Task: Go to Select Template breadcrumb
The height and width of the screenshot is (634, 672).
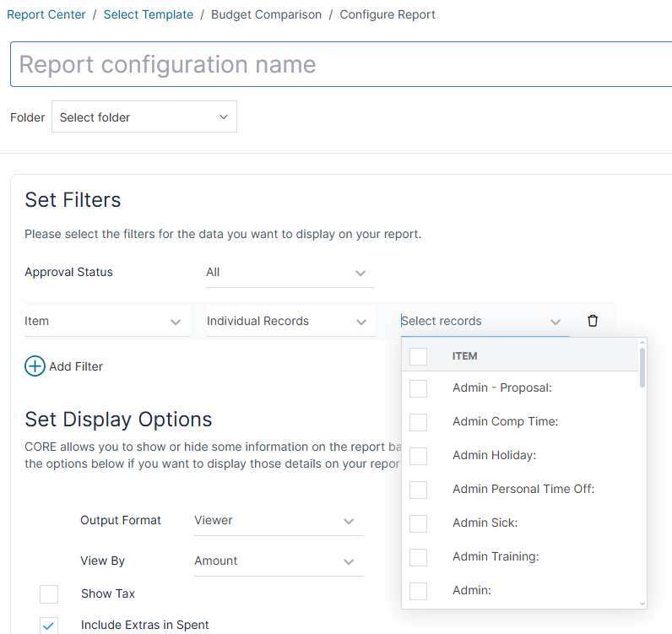Action: (x=149, y=14)
